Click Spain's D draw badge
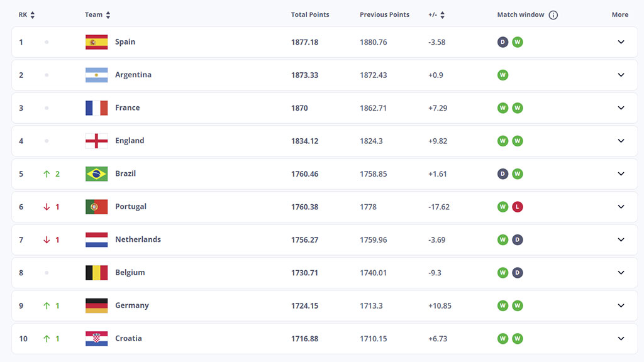The height and width of the screenshot is (362, 644). pos(502,42)
